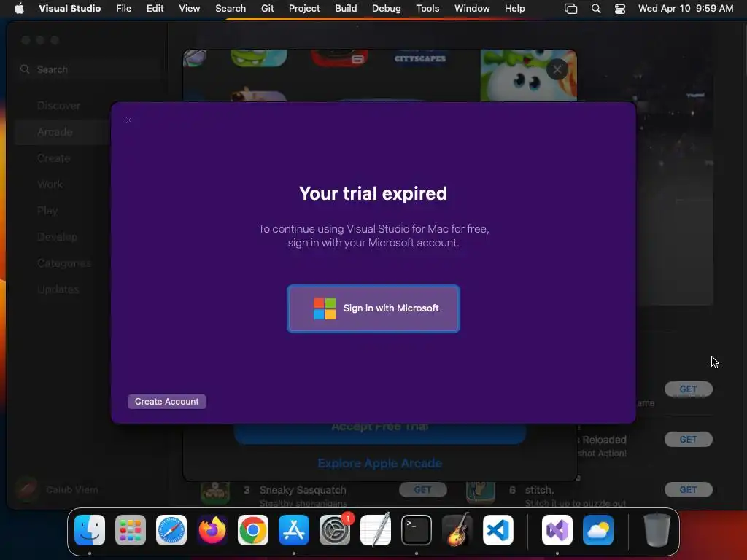Select Updates in App Store sidebar
This screenshot has width=747, height=560.
tap(58, 289)
